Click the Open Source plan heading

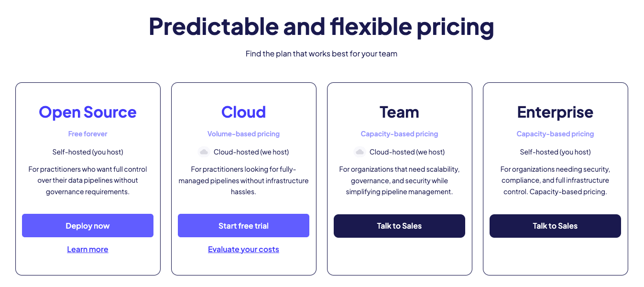coord(87,112)
